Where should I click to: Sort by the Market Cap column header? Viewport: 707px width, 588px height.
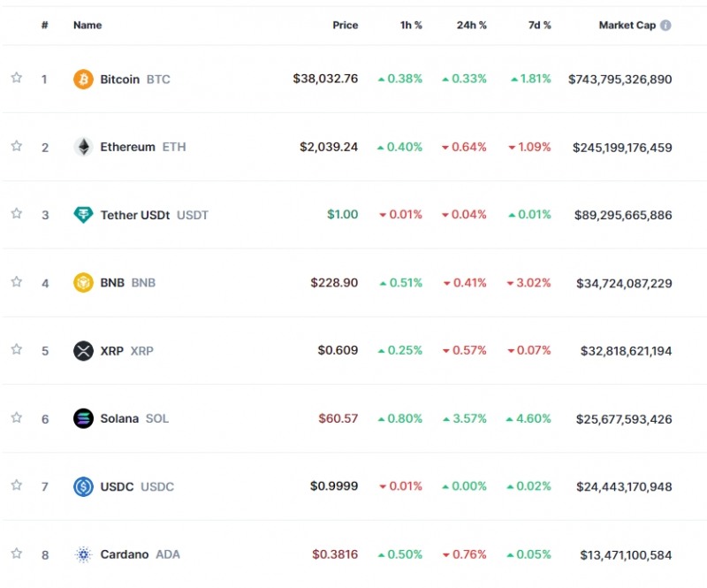point(627,26)
